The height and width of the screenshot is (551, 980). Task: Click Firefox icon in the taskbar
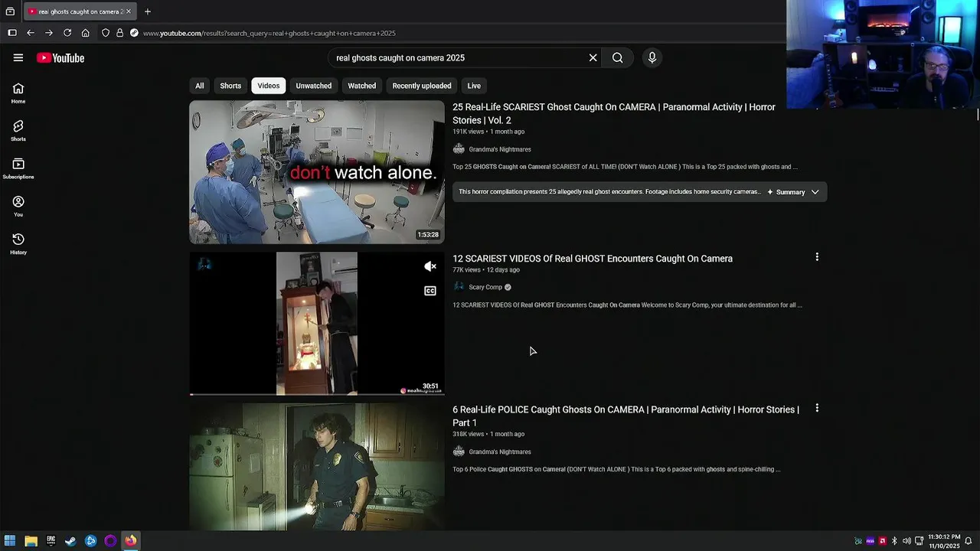pos(131,541)
